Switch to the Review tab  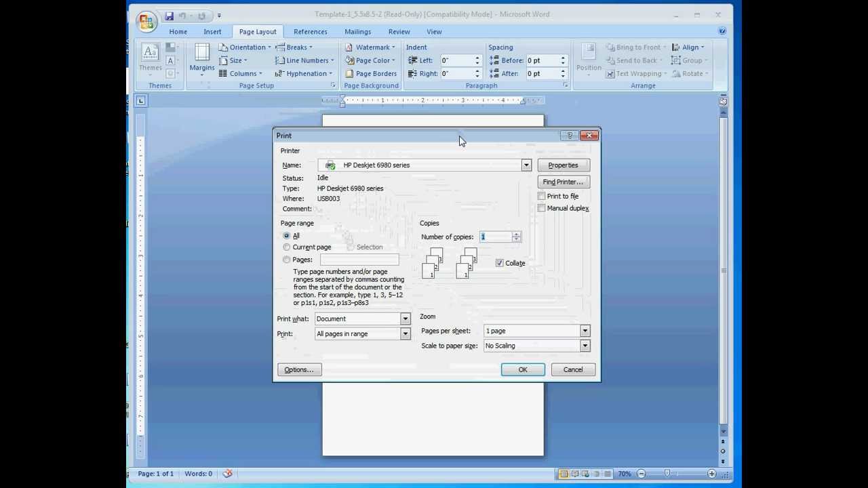click(399, 32)
